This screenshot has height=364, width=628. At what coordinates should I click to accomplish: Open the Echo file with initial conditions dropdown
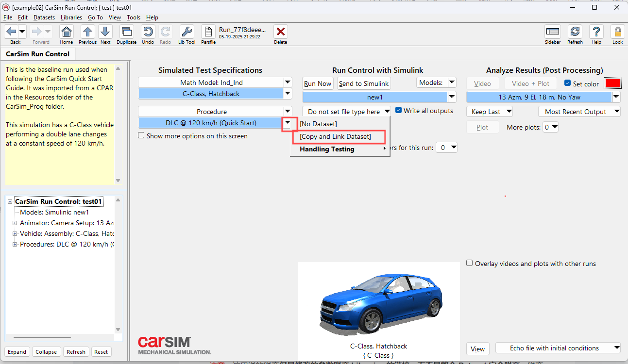pos(558,348)
